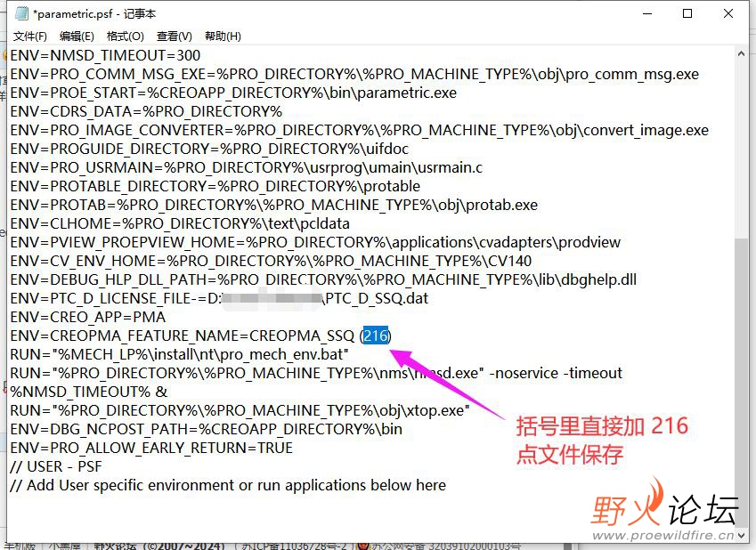Click the ENV=CDRS_DATA line

pos(146,111)
